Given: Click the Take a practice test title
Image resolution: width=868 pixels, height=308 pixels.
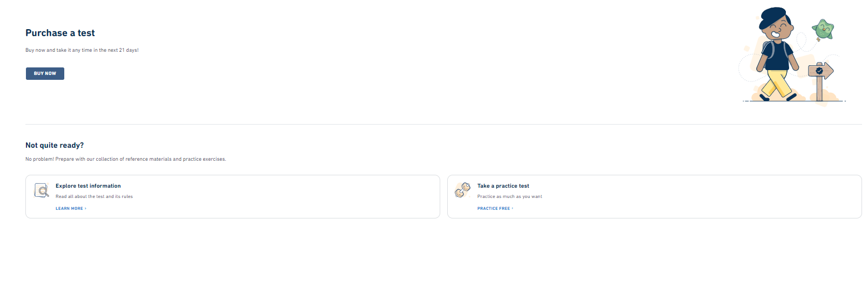Looking at the screenshot, I should click(x=503, y=186).
